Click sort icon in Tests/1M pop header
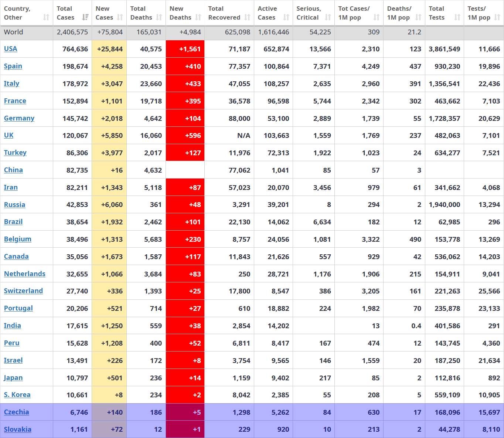 pos(497,17)
